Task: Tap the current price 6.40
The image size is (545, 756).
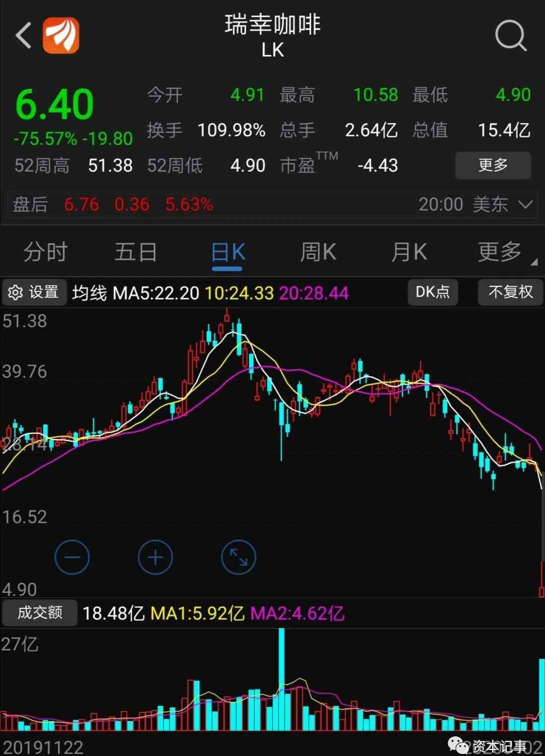Action: [x=54, y=105]
